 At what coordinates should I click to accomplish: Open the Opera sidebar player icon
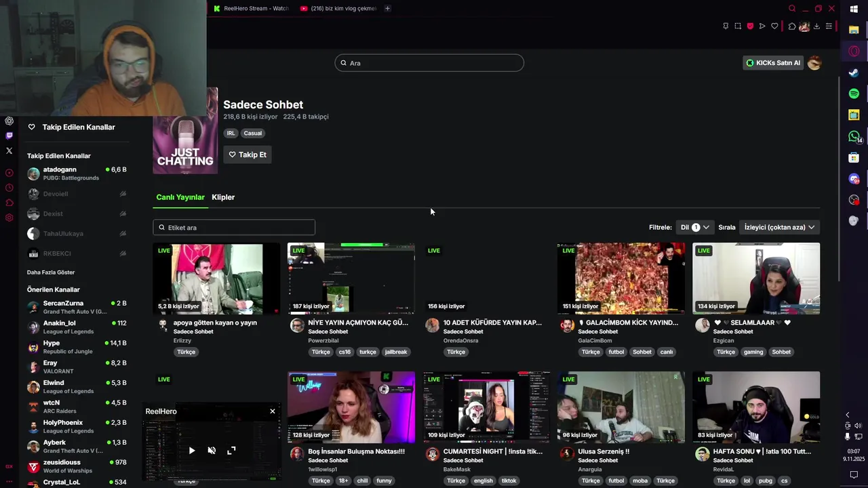9,173
